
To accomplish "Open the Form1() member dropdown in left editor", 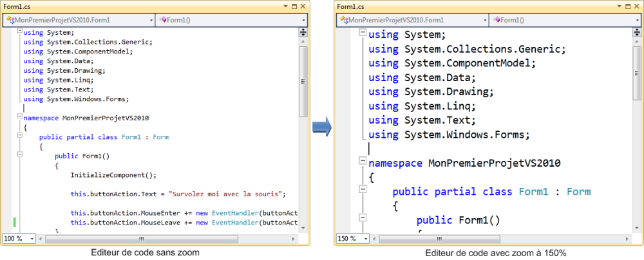I will (x=303, y=20).
